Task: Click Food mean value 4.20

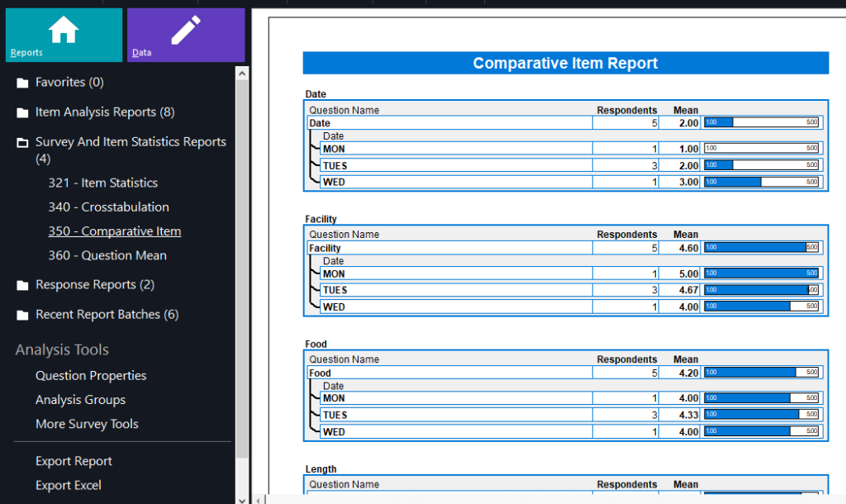Action: click(688, 373)
